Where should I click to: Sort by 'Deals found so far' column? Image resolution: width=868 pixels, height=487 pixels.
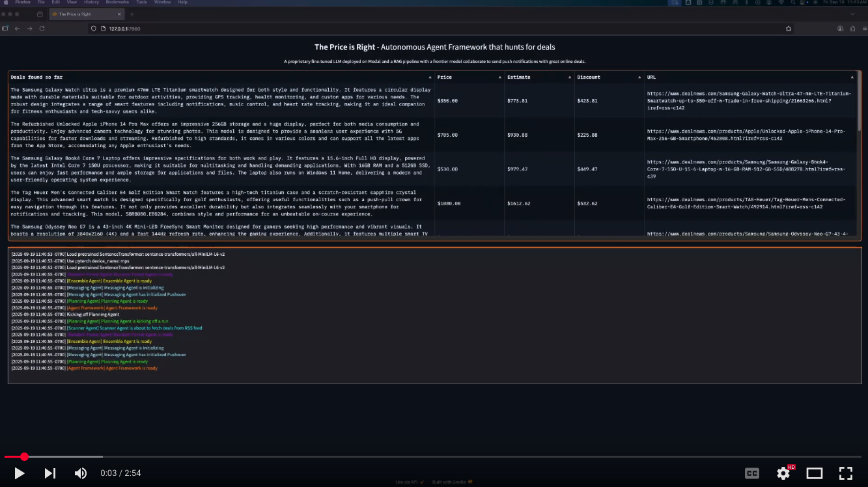221,77
